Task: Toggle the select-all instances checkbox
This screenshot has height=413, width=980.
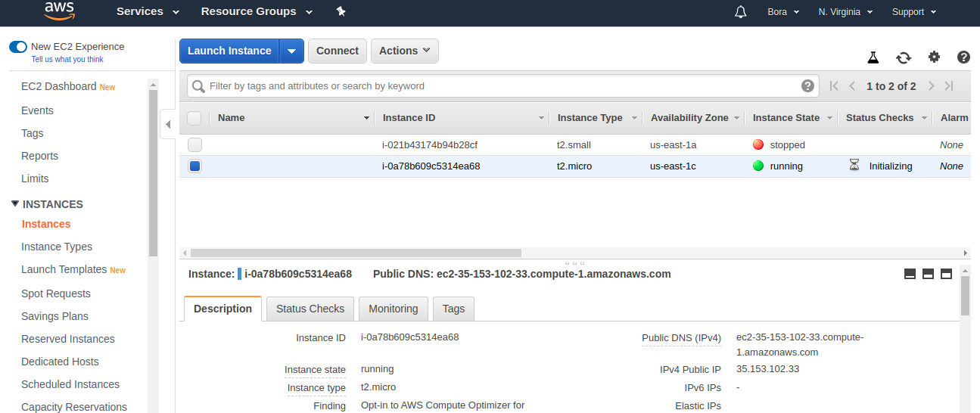Action: (194, 118)
